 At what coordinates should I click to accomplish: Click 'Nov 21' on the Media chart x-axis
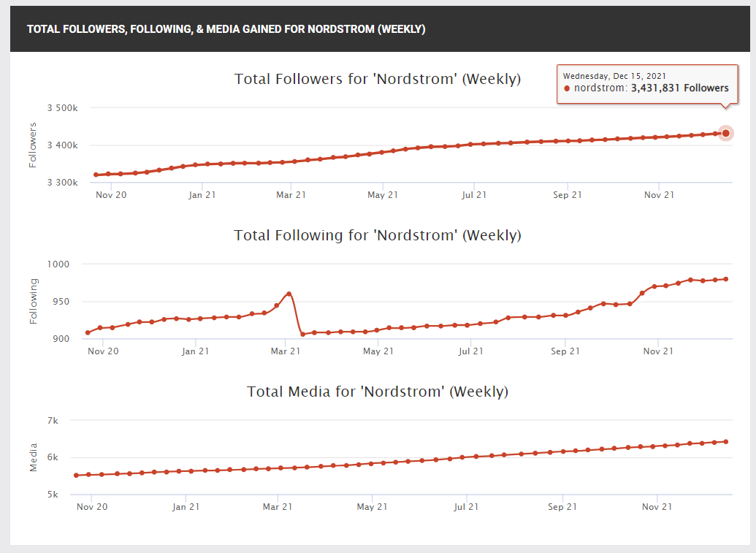[657, 507]
